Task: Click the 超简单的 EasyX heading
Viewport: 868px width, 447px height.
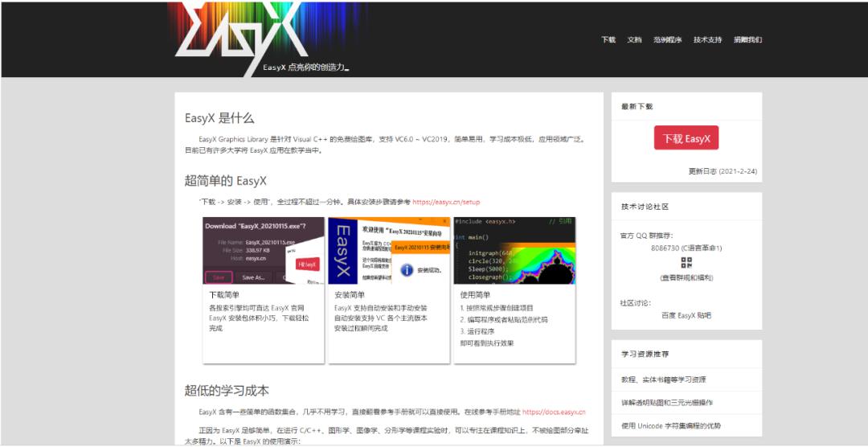Action: coord(225,181)
